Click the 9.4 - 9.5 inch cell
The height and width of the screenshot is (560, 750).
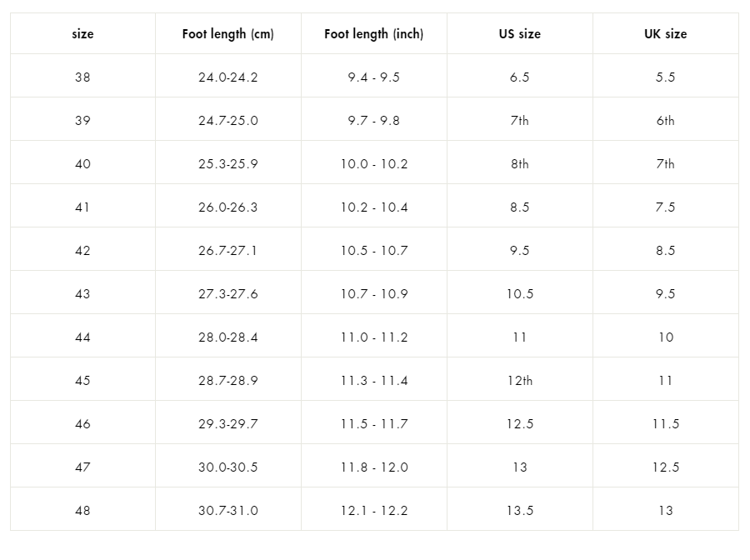coord(373,77)
